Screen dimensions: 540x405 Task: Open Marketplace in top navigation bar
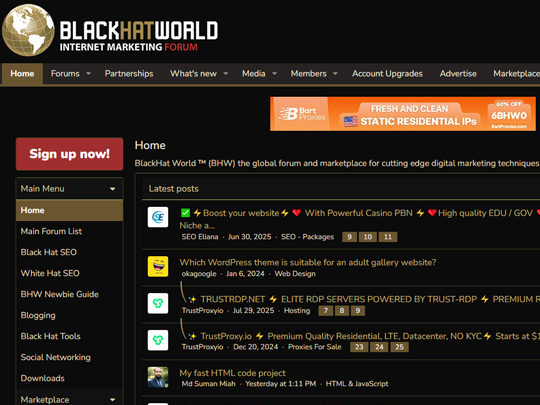(x=516, y=73)
